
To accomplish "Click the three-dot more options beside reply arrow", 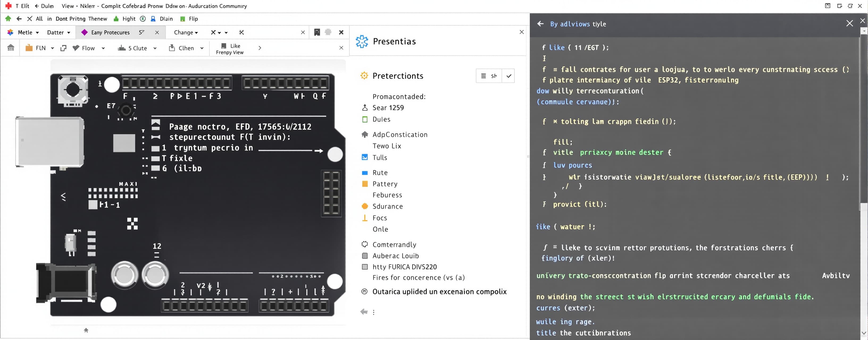I will [x=373, y=312].
